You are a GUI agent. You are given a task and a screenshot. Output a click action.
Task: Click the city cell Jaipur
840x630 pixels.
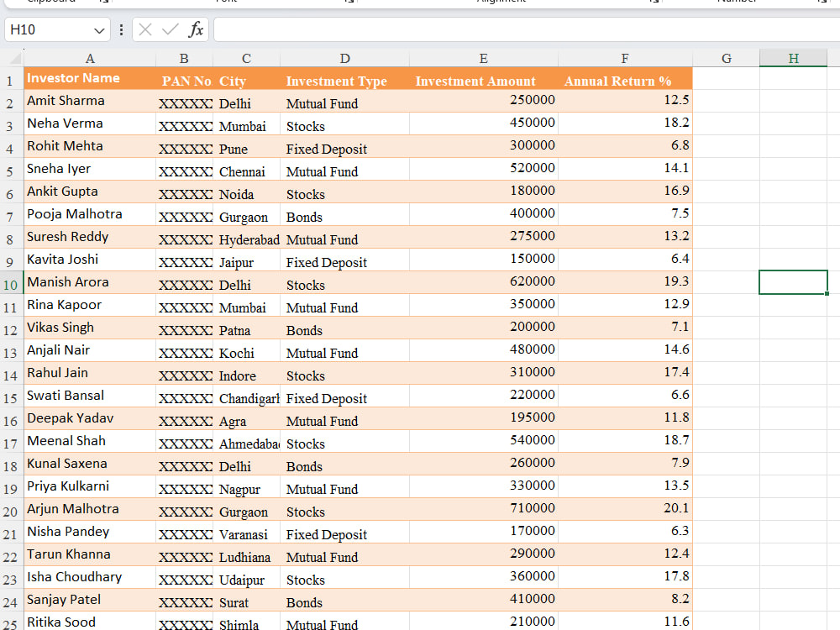[x=246, y=260]
